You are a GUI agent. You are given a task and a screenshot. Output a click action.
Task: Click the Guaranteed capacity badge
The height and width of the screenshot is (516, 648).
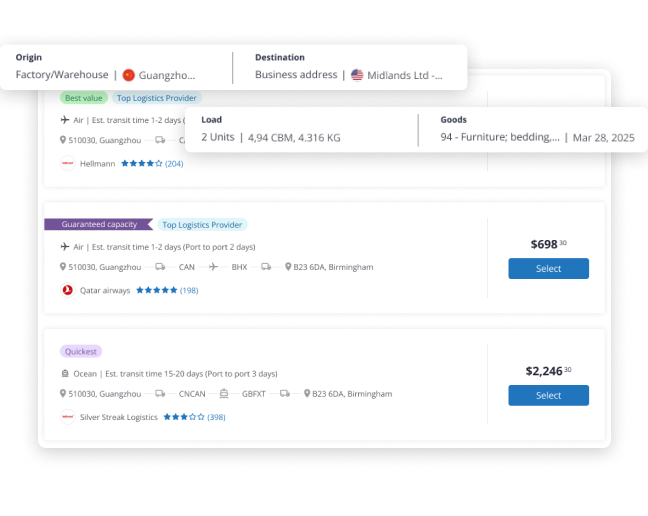pos(98,225)
